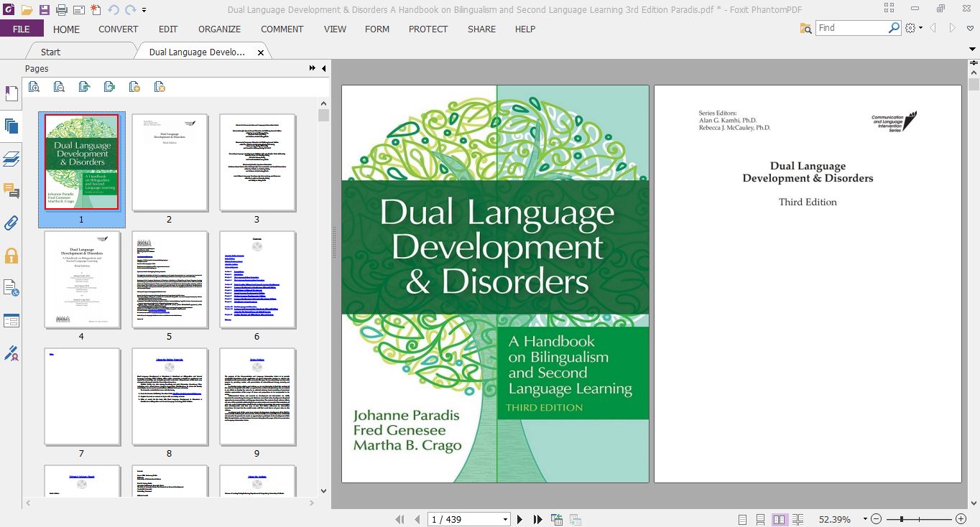
Task: Click the thumbnail panel scroll down arrow
Action: coord(323,491)
